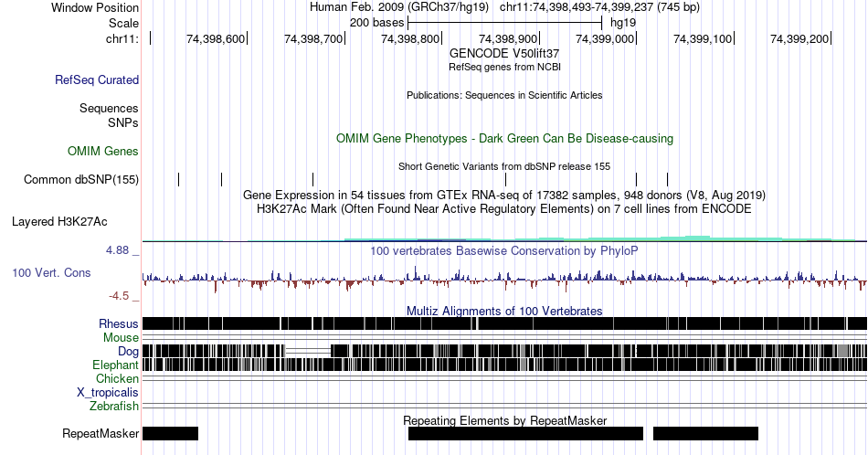868x455 pixels.
Task: Click the RefSeq genes from NCBI title
Action: 504,67
